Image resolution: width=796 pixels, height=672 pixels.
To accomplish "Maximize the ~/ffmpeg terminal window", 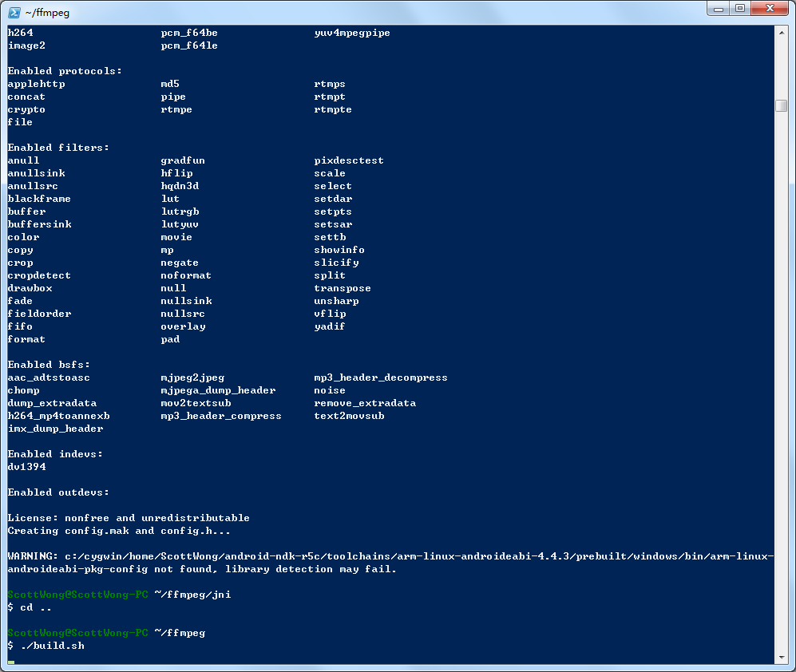I will pyautogui.click(x=739, y=8).
